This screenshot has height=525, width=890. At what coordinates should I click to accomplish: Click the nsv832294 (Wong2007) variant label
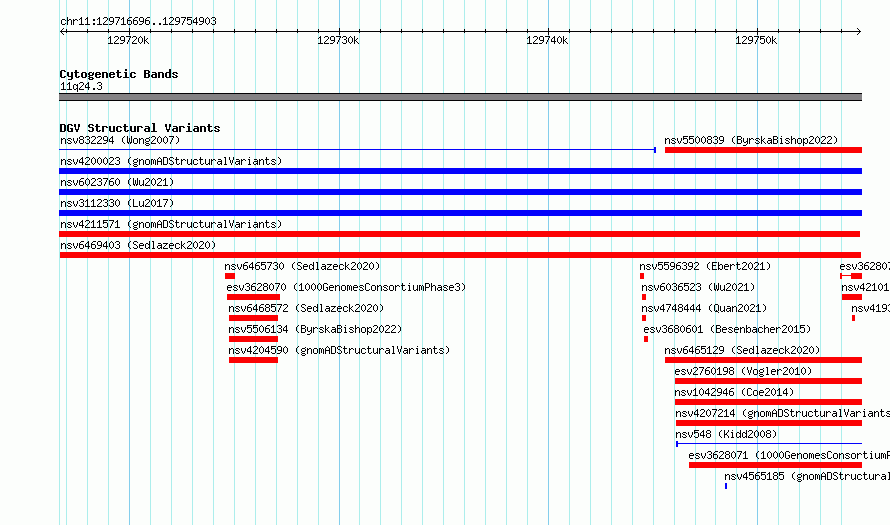click(120, 140)
